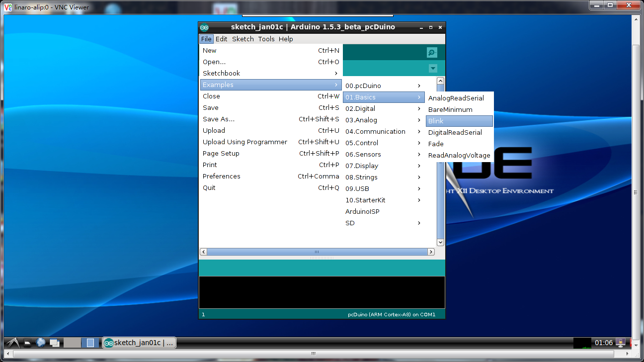644x362 pixels.
Task: Open the DigitalReadSerial example
Action: coord(460,132)
